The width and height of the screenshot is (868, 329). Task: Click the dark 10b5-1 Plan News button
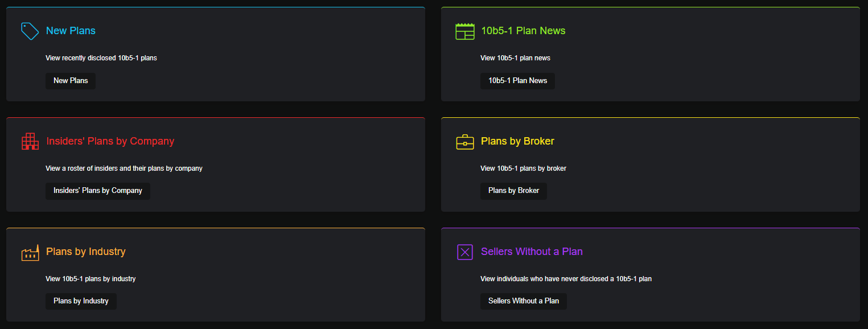pyautogui.click(x=517, y=81)
